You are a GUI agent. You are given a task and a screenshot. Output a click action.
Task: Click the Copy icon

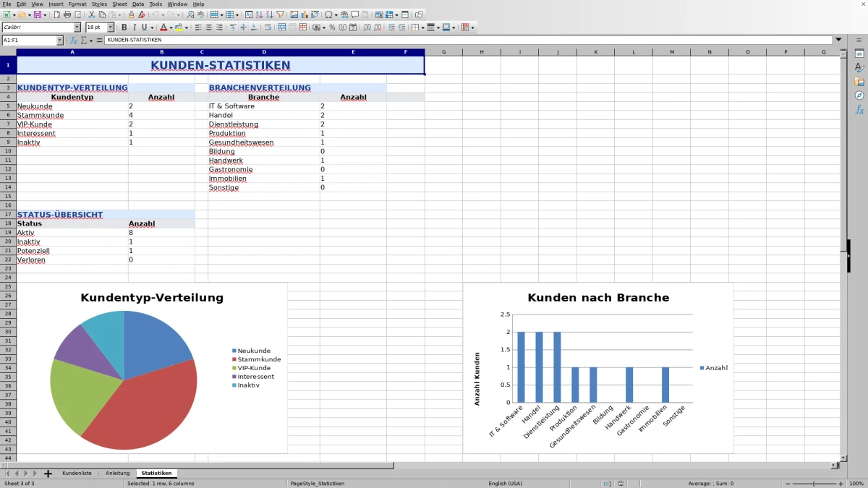102,14
